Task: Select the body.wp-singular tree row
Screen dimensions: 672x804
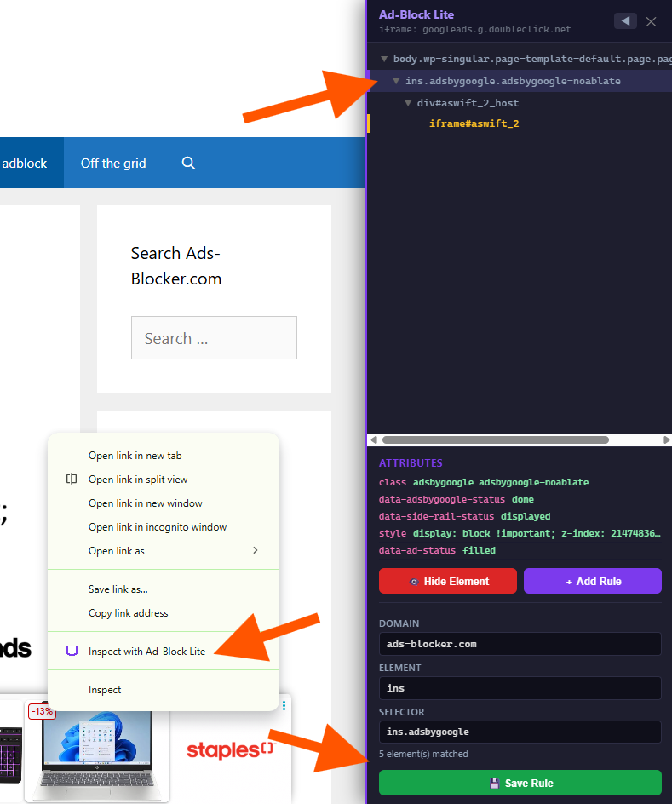Action: tap(520, 59)
